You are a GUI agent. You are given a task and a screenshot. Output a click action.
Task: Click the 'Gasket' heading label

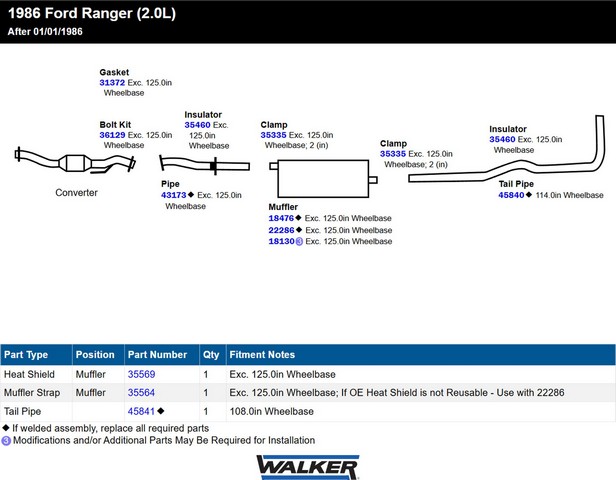click(x=114, y=72)
